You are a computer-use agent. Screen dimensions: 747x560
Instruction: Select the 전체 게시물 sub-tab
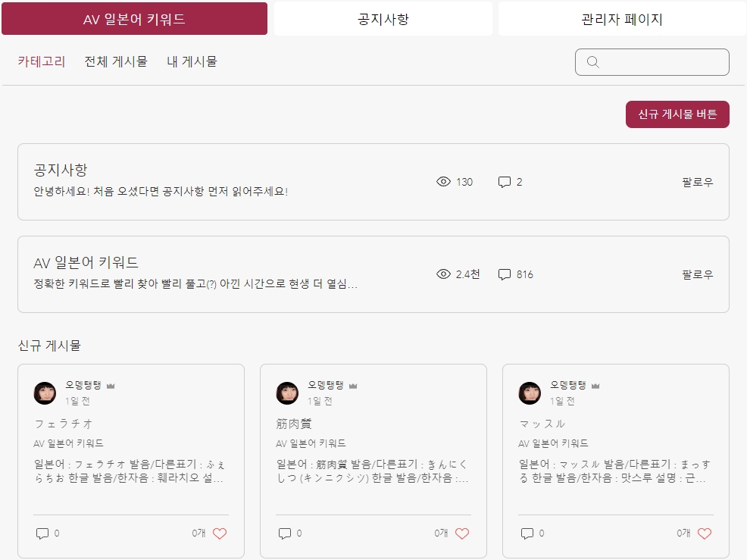(x=116, y=61)
